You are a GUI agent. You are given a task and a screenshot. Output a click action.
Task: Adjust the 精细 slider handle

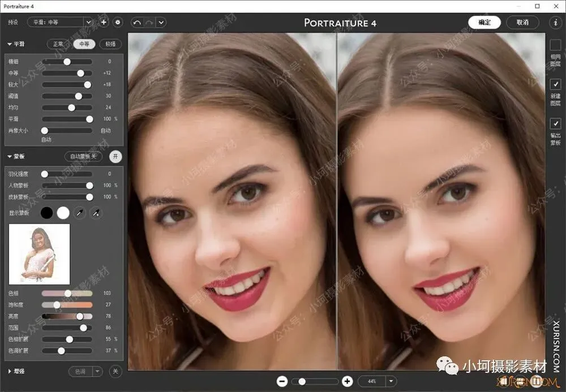[x=67, y=62]
